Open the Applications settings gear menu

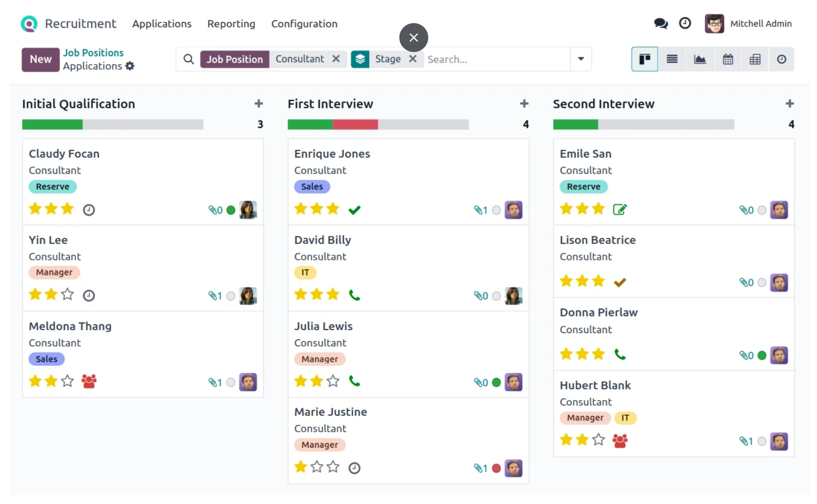[x=130, y=66]
